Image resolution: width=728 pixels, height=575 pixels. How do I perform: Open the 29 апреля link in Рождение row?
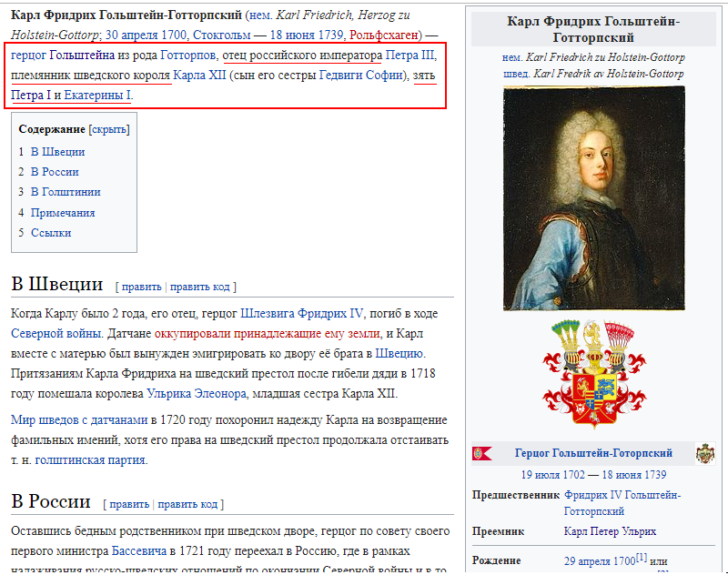point(587,561)
